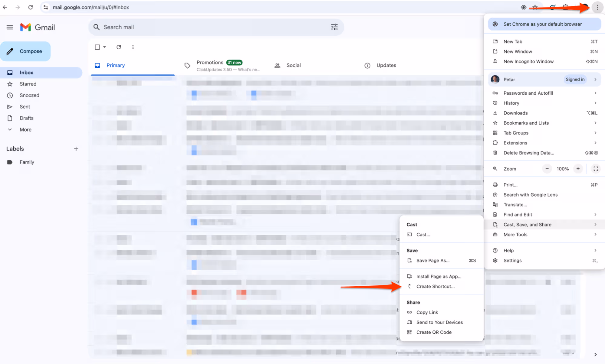Screen dimensions: 605x364
Task: Open the Sent mail icon
Action: [x=10, y=106]
